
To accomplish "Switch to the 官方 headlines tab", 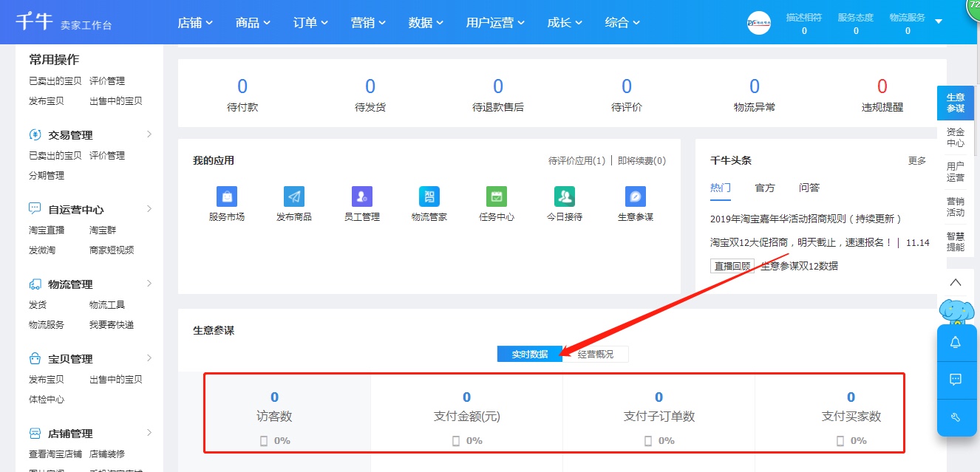I will point(765,188).
